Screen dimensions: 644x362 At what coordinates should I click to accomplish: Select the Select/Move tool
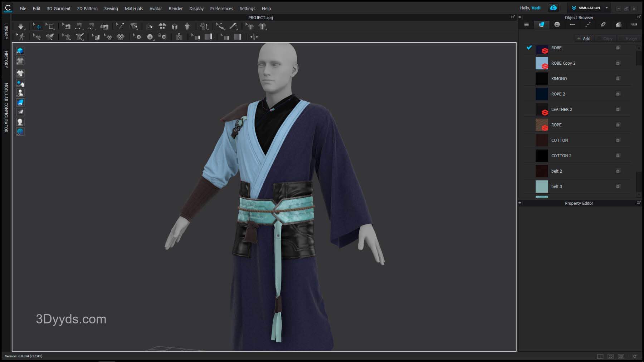click(37, 26)
